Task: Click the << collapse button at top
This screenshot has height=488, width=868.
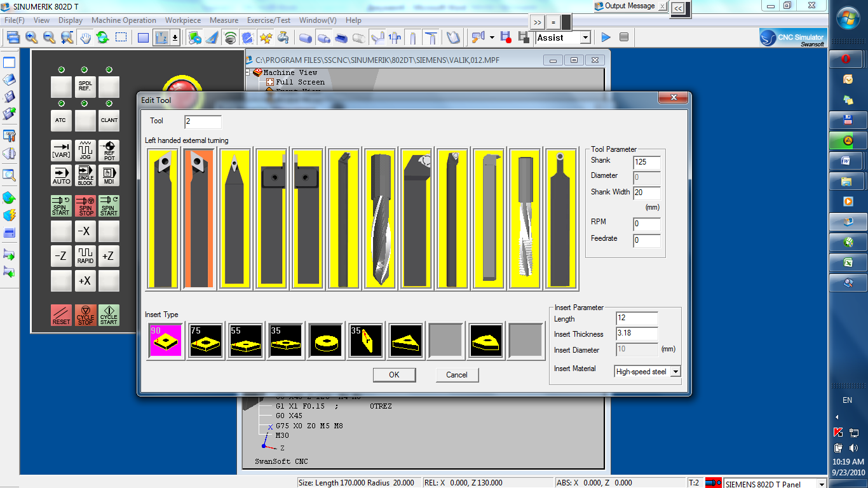Action: (x=679, y=8)
